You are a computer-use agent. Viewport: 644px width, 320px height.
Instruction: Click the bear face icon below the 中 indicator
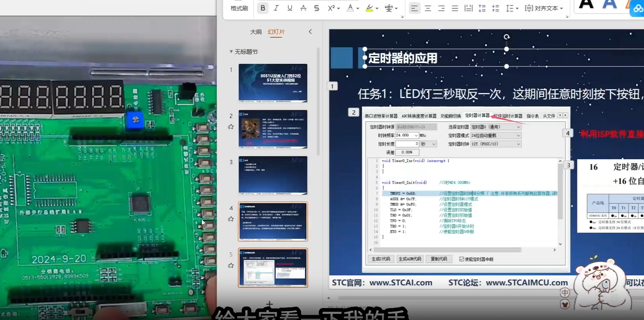coord(565,305)
